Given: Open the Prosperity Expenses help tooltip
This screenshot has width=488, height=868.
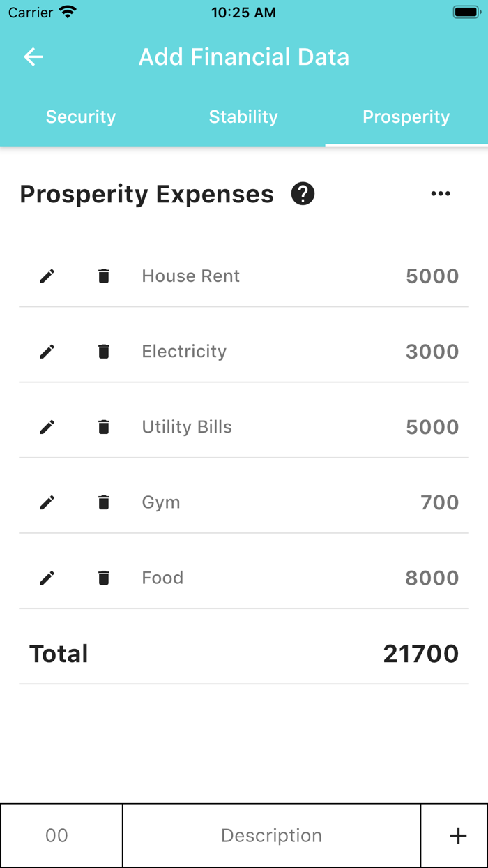Looking at the screenshot, I should 302,193.
